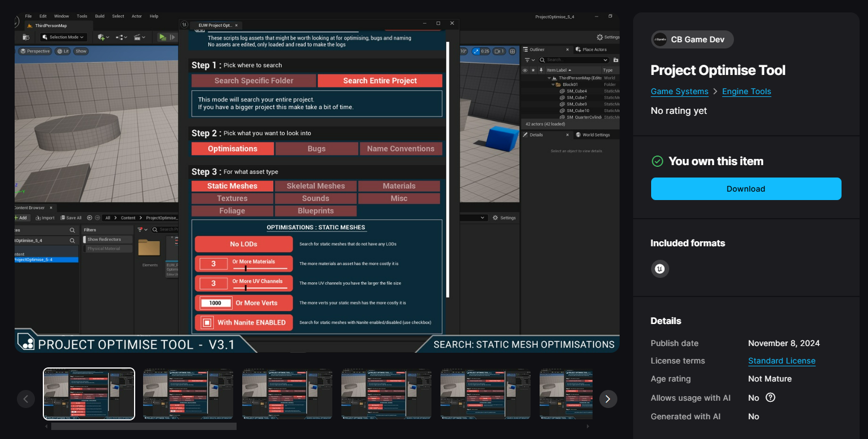This screenshot has width=868, height=439.
Task: Click into the Outliner search field
Action: tap(574, 60)
